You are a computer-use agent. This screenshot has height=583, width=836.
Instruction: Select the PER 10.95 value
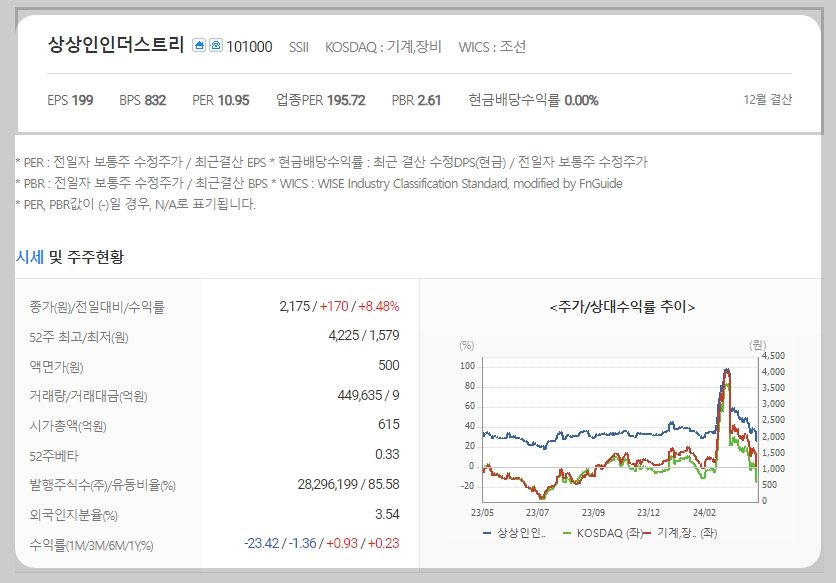point(221,100)
